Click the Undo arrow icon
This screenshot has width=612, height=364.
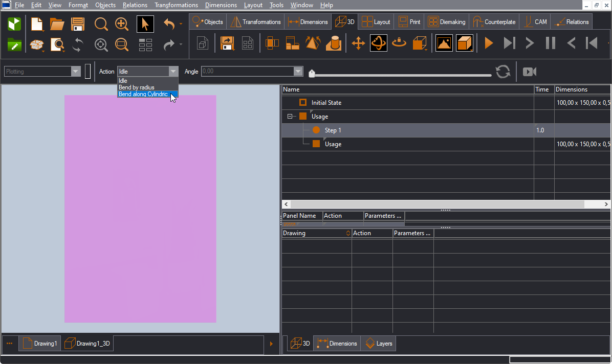pyautogui.click(x=169, y=24)
